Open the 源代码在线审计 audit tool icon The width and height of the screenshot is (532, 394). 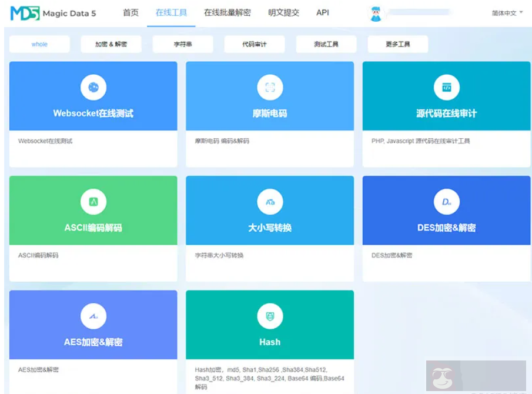[446, 87]
